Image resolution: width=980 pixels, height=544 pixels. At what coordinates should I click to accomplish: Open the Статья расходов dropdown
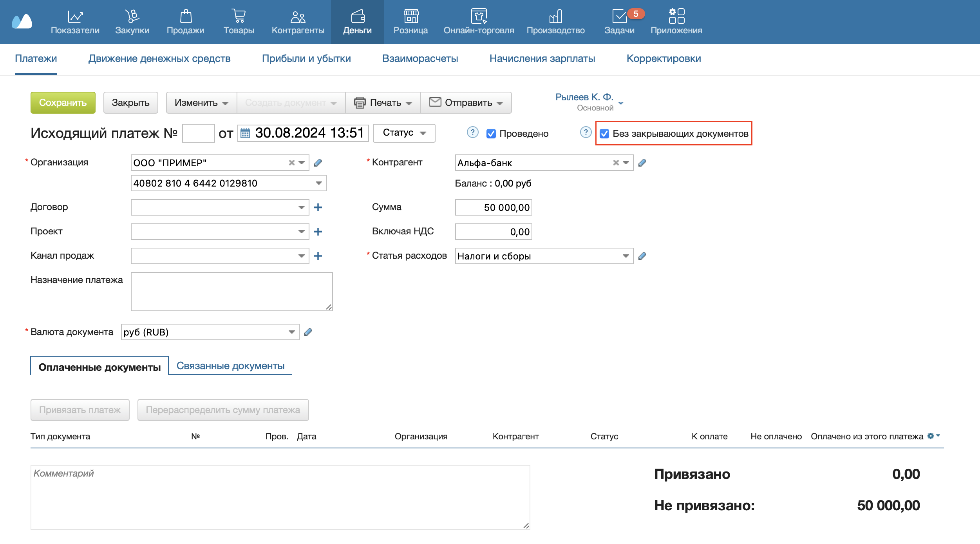pyautogui.click(x=626, y=256)
